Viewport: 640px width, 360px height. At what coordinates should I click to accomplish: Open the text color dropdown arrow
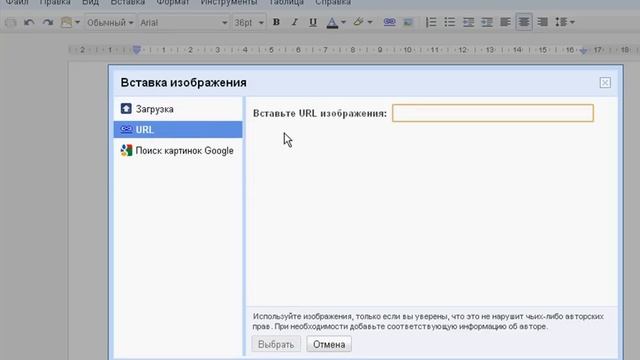click(343, 22)
